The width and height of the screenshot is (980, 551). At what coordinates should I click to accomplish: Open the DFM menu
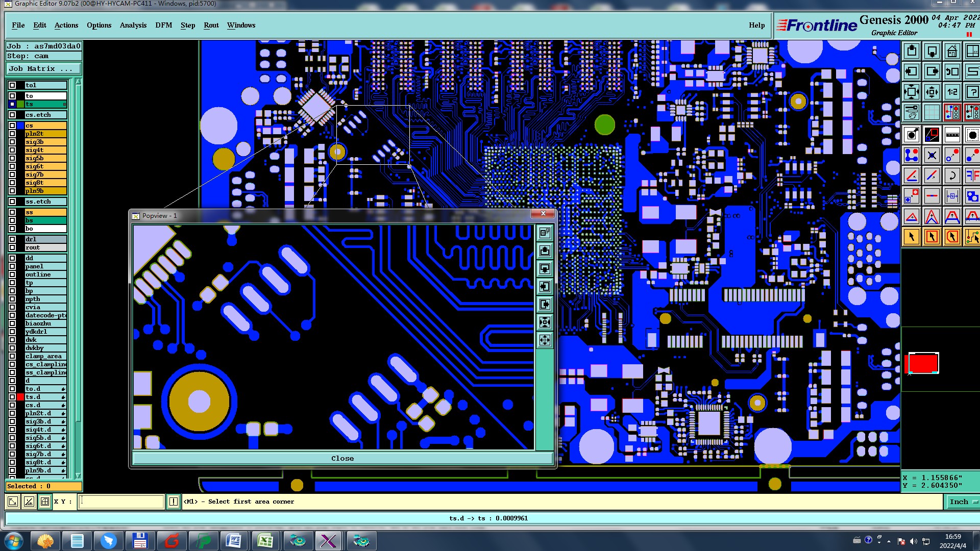pyautogui.click(x=163, y=25)
